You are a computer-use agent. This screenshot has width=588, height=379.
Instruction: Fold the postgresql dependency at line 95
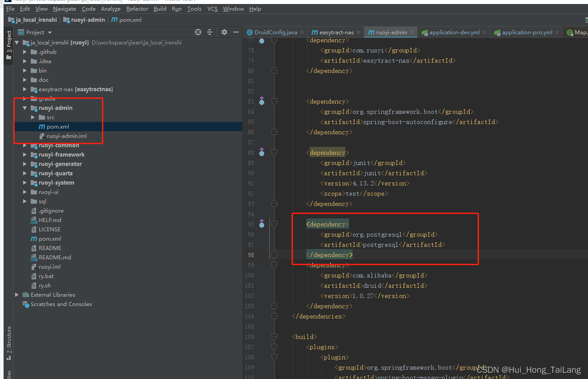coord(274,224)
